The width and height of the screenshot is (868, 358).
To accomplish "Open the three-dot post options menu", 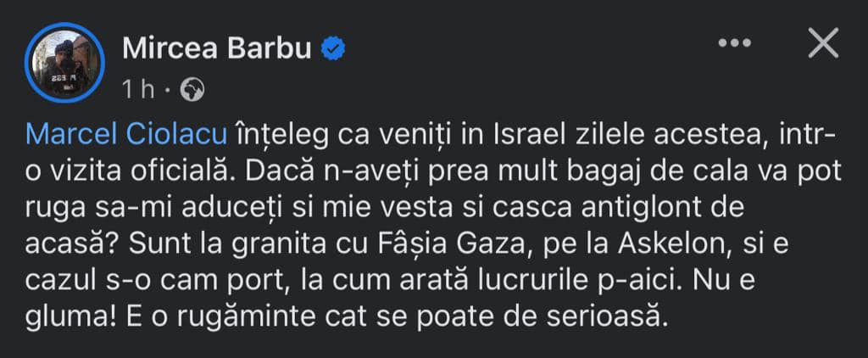I will (734, 44).
